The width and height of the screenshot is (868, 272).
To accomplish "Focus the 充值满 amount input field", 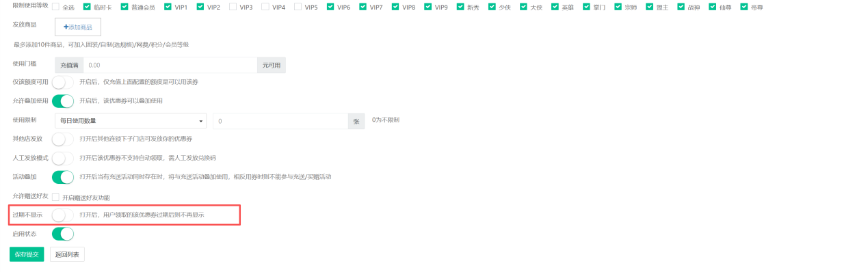I will (170, 65).
